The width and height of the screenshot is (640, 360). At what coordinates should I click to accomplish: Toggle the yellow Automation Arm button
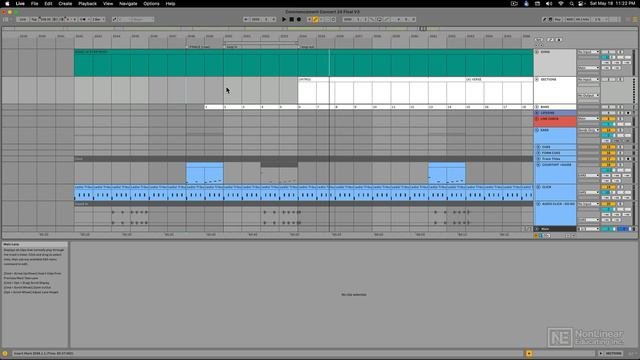315,19
